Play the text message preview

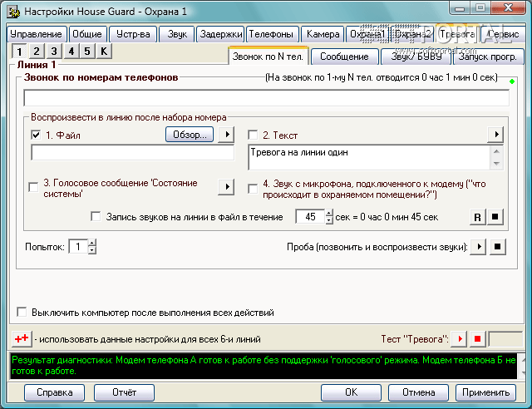click(x=495, y=135)
